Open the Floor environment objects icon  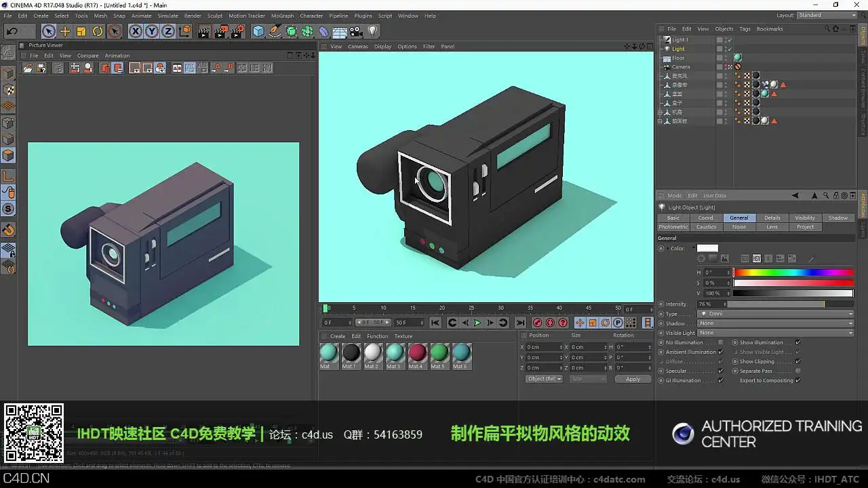(x=340, y=31)
